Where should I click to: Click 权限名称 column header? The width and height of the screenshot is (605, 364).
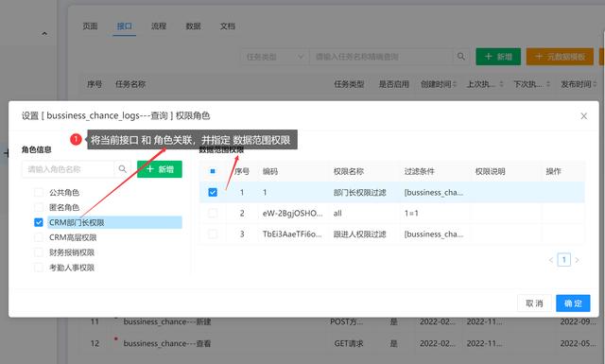349,171
